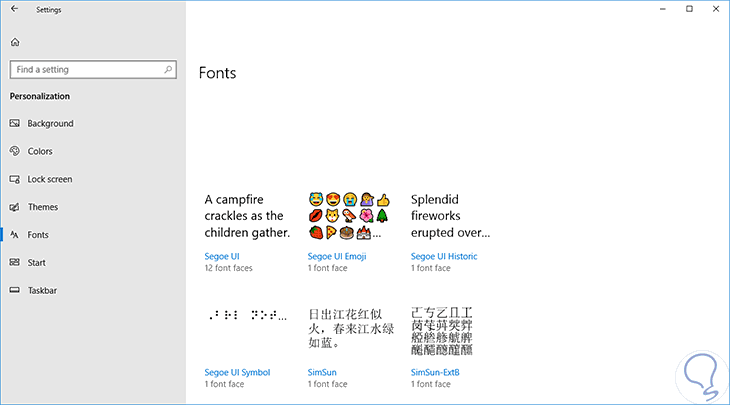Open the Segoe UI Symbol font link
The image size is (730, 405).
click(x=237, y=372)
